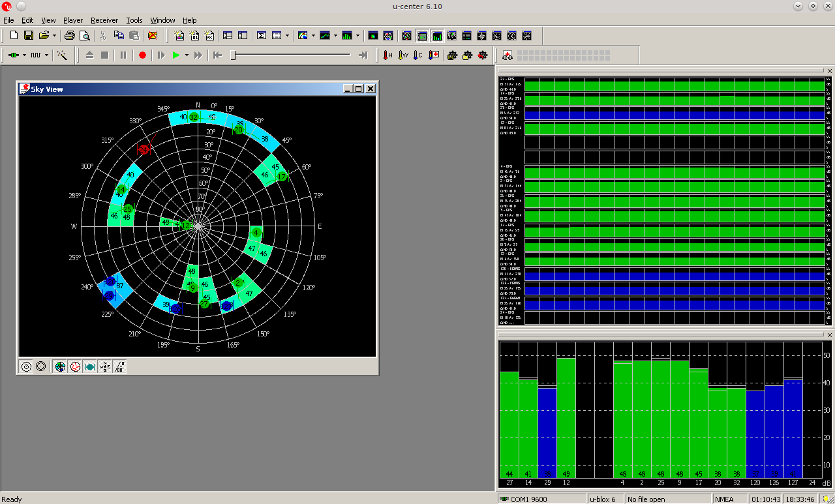835x504 pixels.
Task: Open the Receiver menu
Action: pos(104,20)
